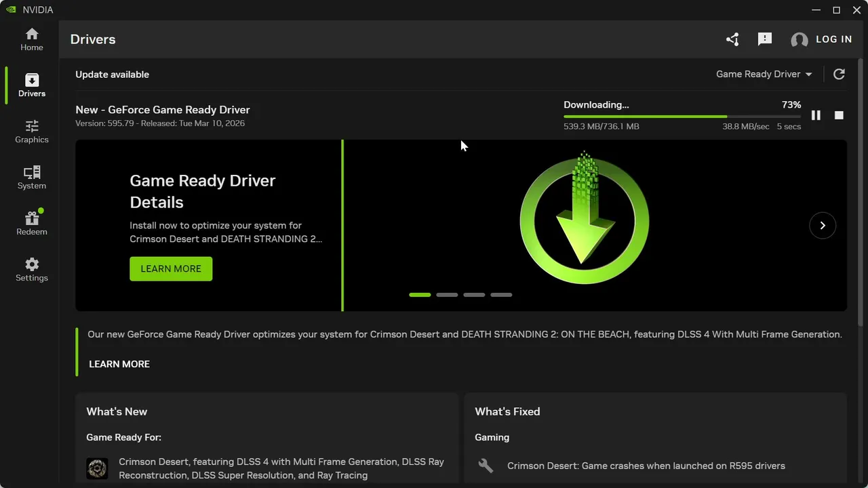This screenshot has width=868, height=488.
Task: Click the 'What's Fixed' heading
Action: [x=507, y=411]
